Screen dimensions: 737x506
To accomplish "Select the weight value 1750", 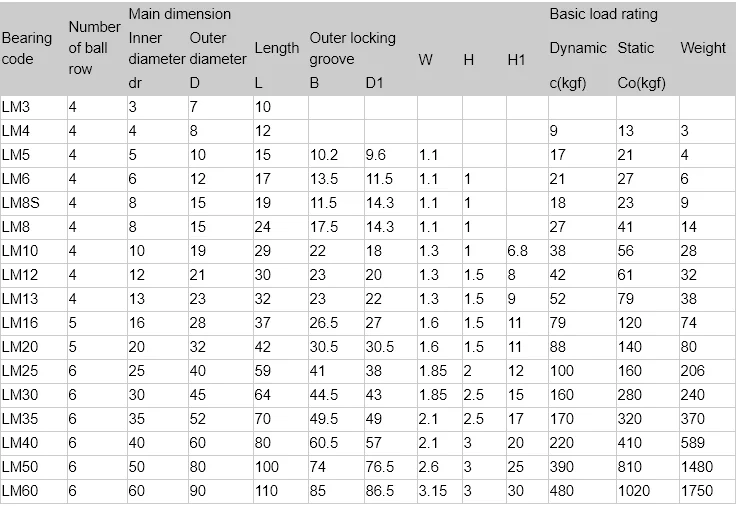I will [x=696, y=490].
